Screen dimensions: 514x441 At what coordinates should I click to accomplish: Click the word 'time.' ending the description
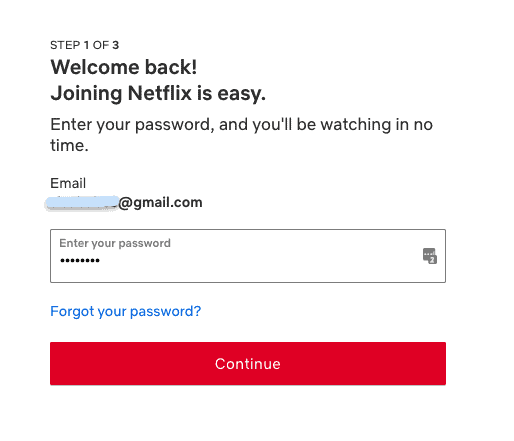tap(69, 145)
